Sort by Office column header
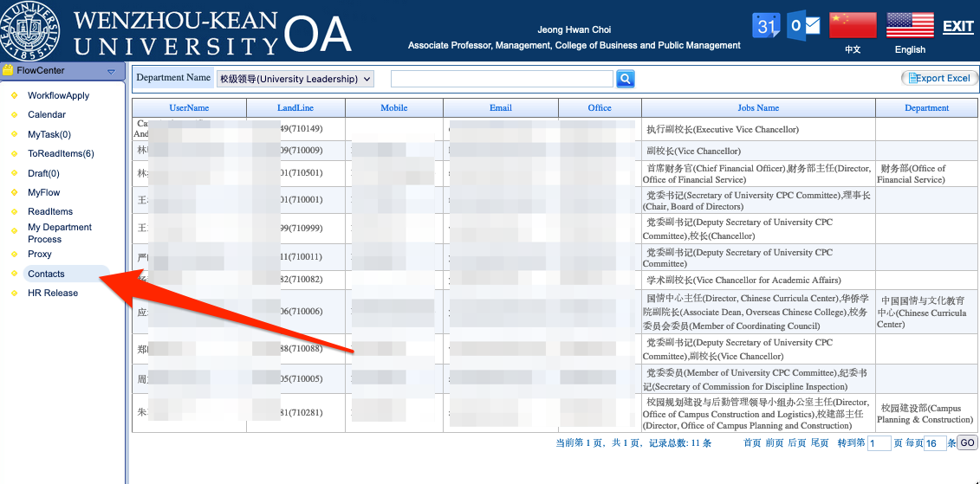This screenshot has width=980, height=484. click(600, 108)
